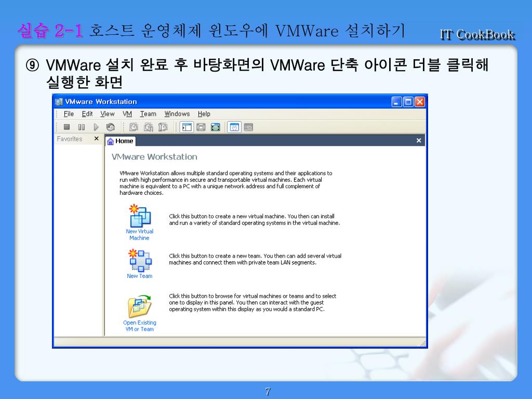Maximize the VMware Workstation window
The image size is (532, 399).
click(x=408, y=102)
